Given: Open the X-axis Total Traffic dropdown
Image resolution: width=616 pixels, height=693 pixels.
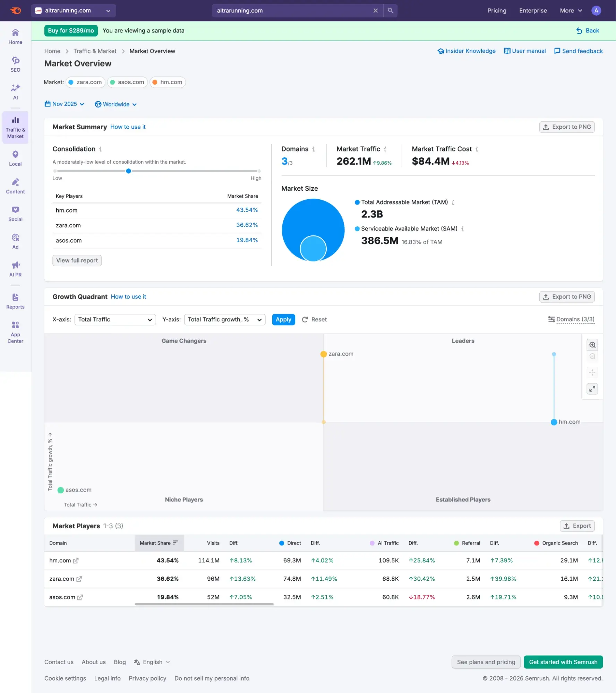Looking at the screenshot, I should (x=115, y=319).
